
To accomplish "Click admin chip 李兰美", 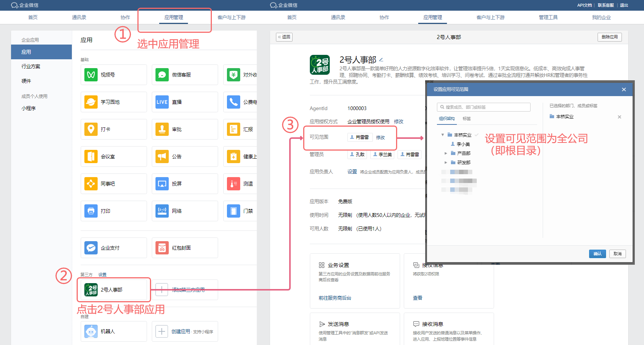I will [382, 155].
